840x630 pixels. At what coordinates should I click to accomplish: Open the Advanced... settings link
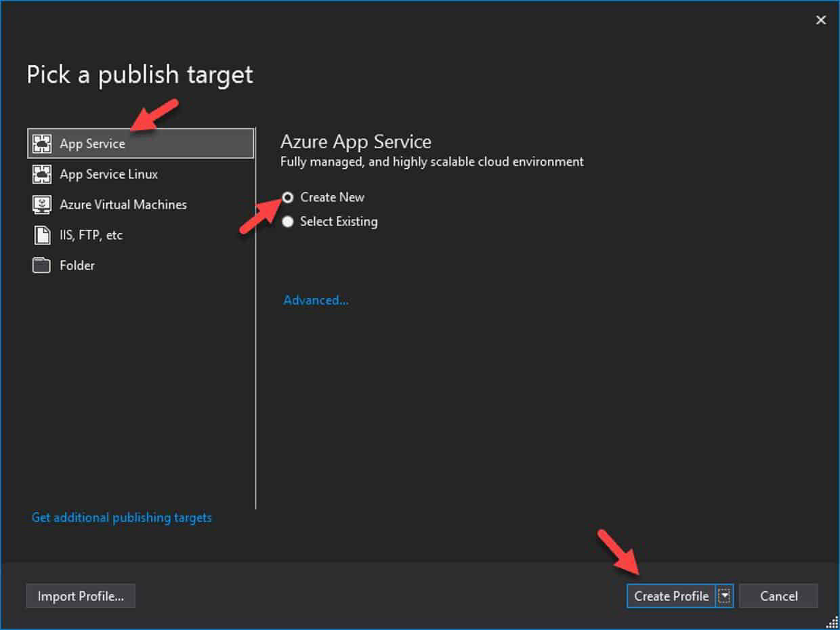[316, 300]
